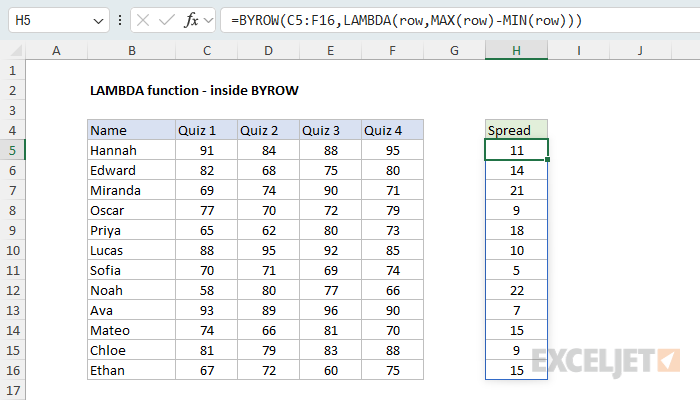Click the Select All corner triangle
The width and height of the screenshot is (700, 400).
16,50
